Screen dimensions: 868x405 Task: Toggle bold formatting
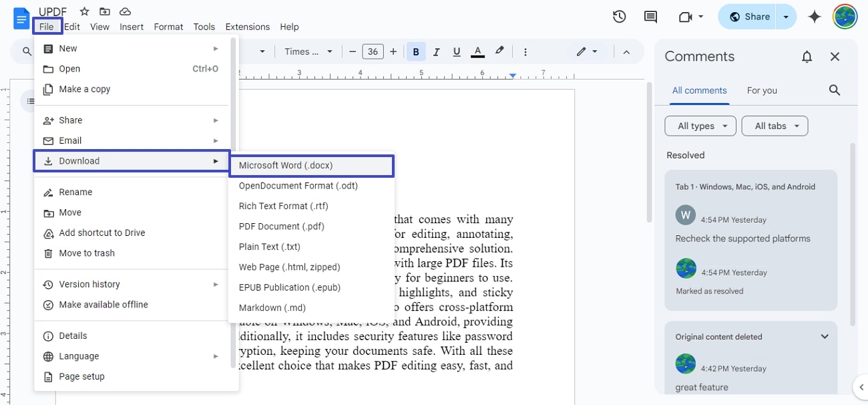pos(416,51)
